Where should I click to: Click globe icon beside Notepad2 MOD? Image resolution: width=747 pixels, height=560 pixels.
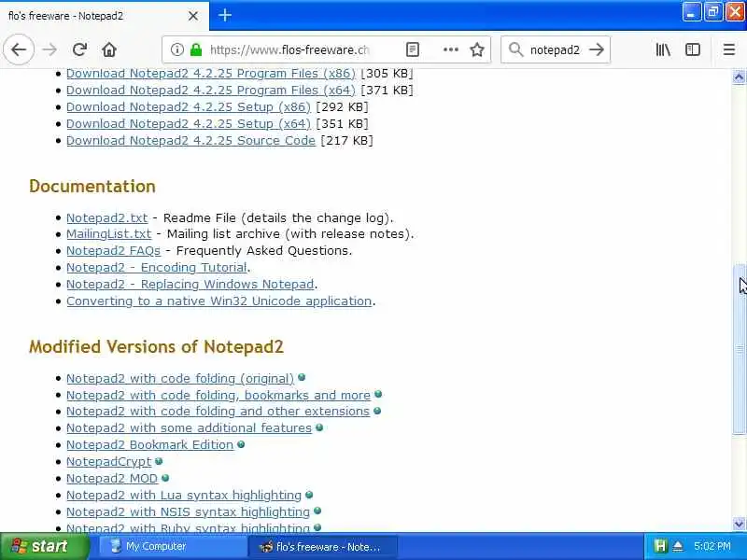click(165, 478)
